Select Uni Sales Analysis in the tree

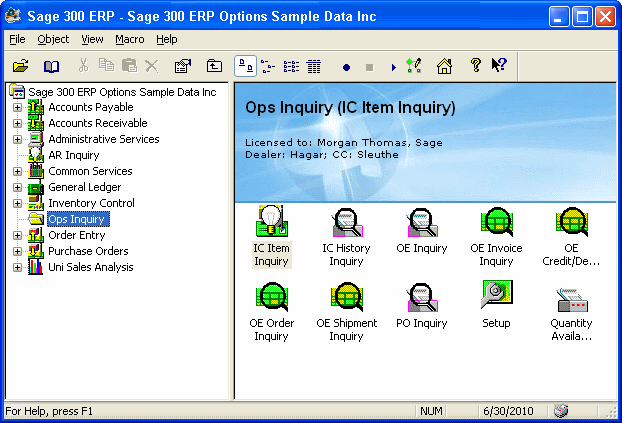(90, 267)
